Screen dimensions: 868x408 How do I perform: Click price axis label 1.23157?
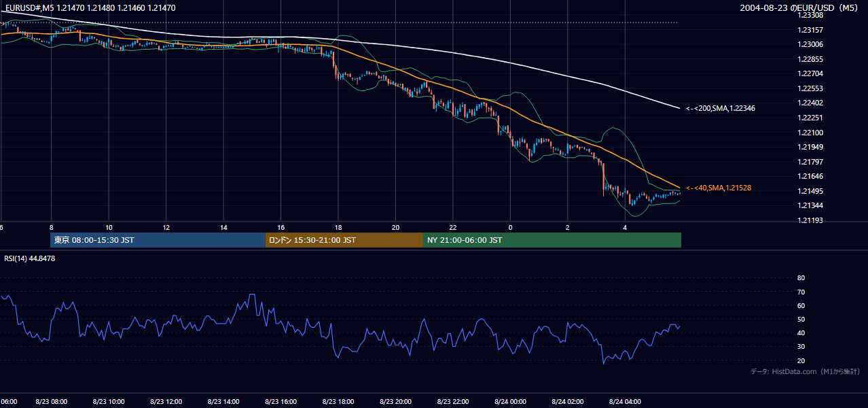coord(810,30)
